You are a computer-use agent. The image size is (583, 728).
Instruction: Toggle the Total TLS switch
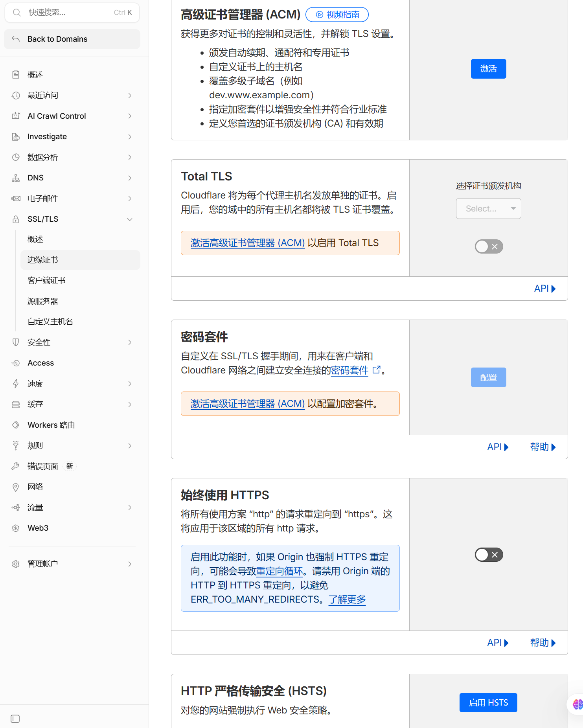[489, 246]
